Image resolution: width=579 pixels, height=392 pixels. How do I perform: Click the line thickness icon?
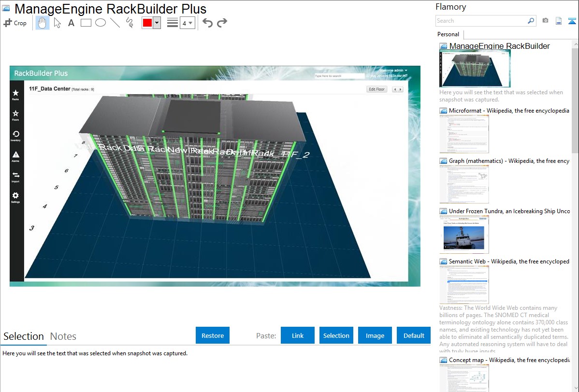tap(173, 23)
